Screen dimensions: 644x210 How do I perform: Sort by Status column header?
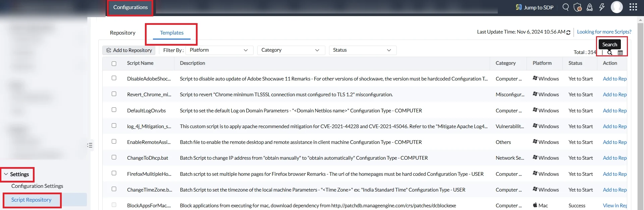click(575, 63)
